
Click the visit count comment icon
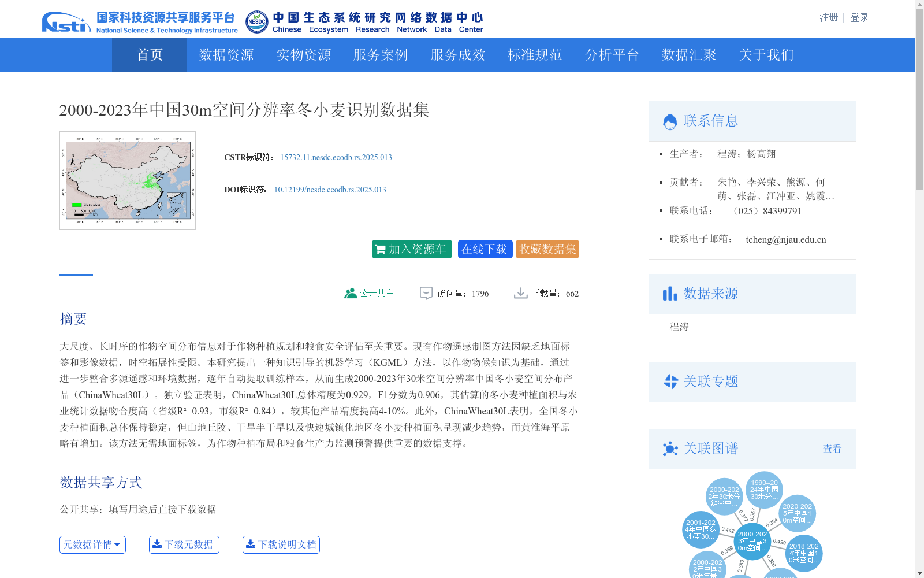point(426,294)
